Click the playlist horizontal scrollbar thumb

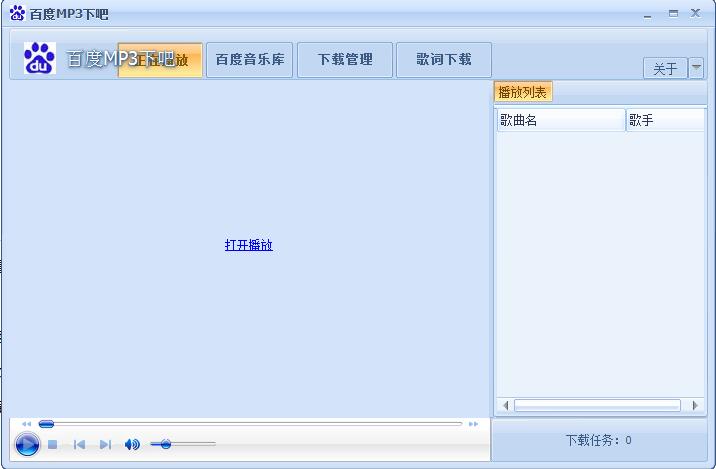click(x=597, y=406)
